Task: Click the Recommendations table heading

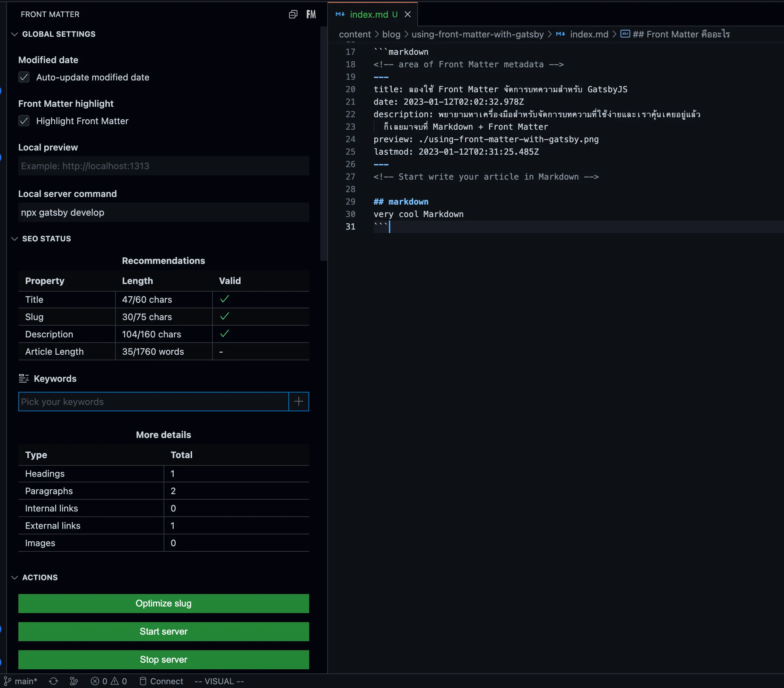Action: (x=163, y=260)
